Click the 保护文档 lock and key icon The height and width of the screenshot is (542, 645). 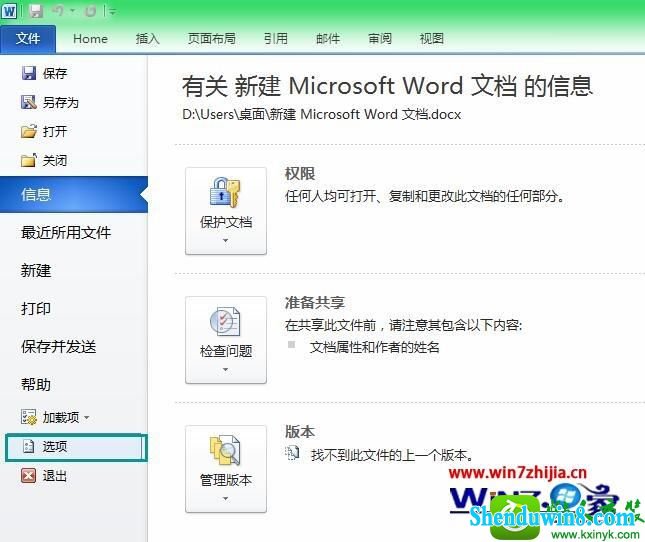(x=225, y=192)
